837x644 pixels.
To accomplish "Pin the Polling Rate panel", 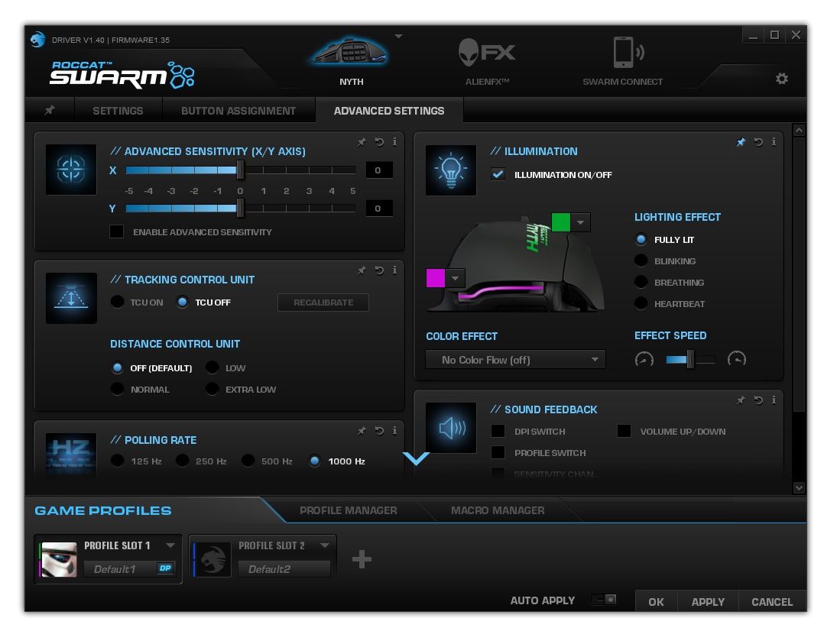I will [362, 430].
